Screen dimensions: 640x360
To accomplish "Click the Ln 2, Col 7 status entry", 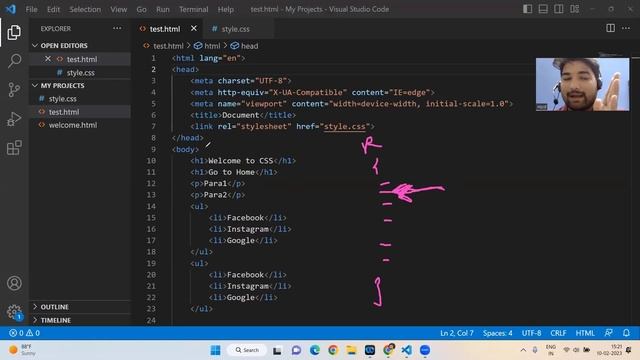I will coord(457,333).
